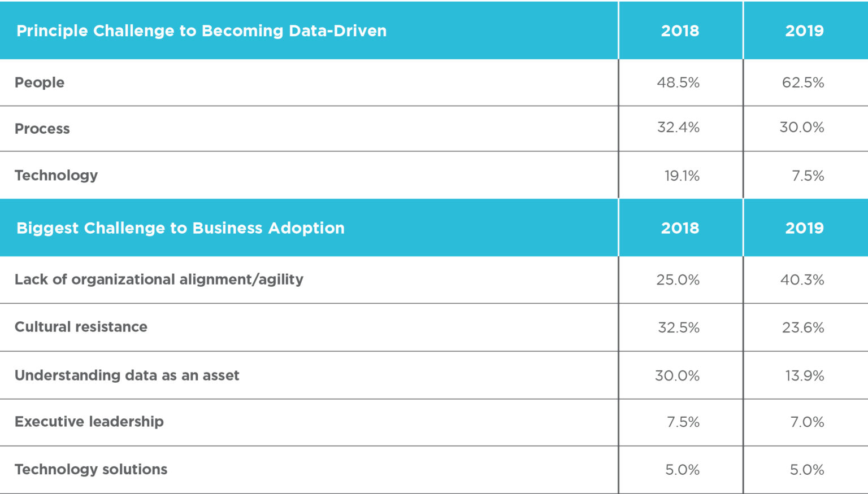The width and height of the screenshot is (868, 494).
Task: Click the 'Cultural resistance' row label
Action: click(81, 327)
